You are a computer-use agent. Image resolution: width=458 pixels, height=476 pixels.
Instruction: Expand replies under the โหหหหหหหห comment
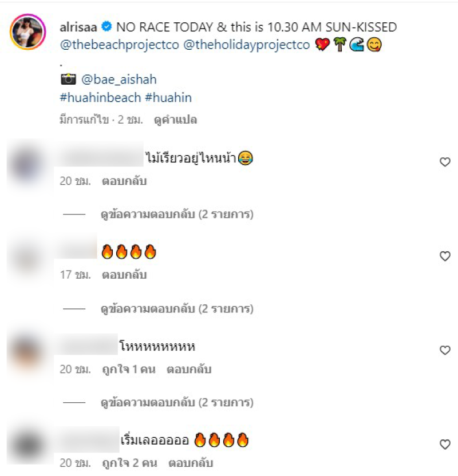tap(177, 403)
